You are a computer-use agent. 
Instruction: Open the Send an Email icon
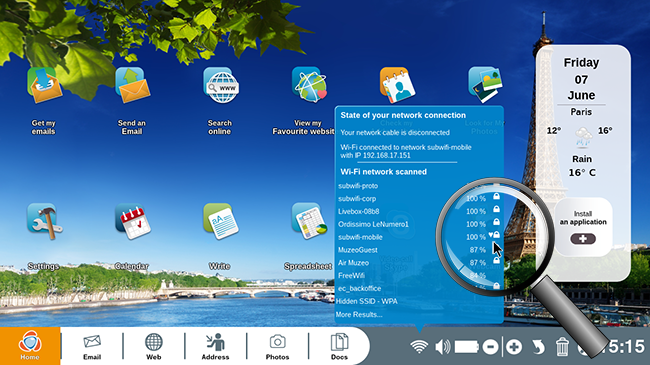[132, 85]
